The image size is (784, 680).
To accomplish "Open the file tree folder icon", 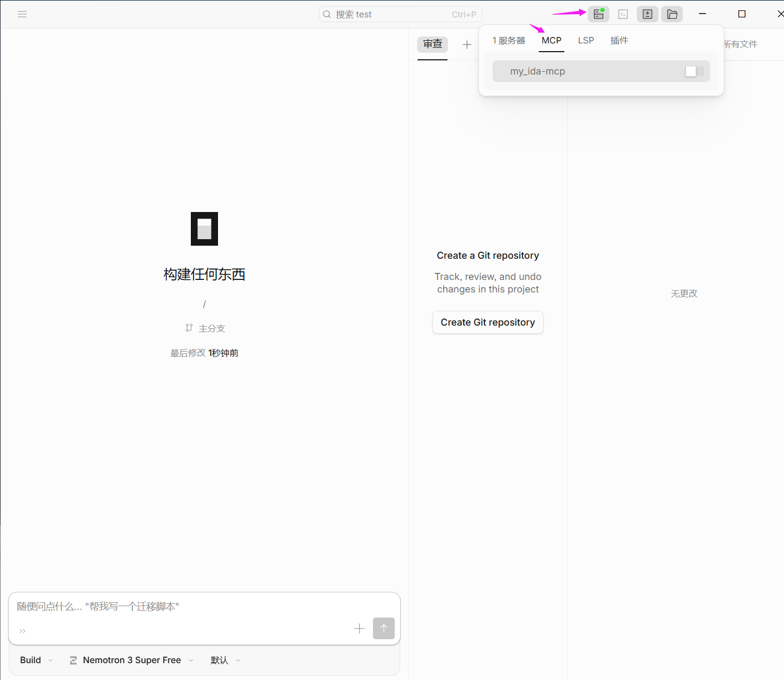I will pyautogui.click(x=672, y=14).
